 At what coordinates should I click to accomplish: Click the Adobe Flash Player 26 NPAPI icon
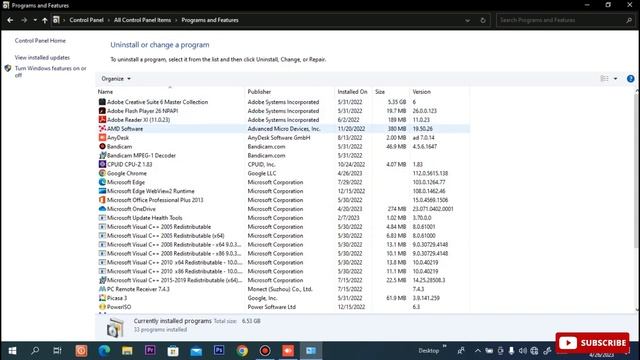[x=102, y=111]
